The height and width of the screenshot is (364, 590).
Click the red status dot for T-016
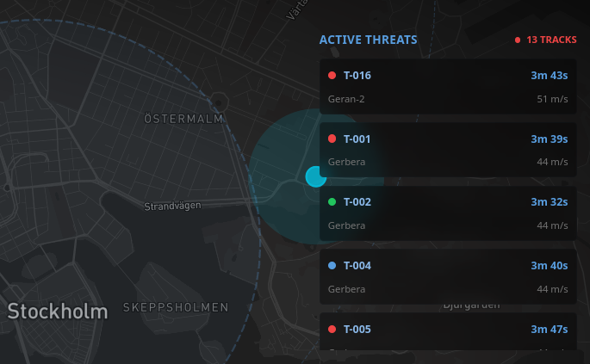tap(332, 75)
